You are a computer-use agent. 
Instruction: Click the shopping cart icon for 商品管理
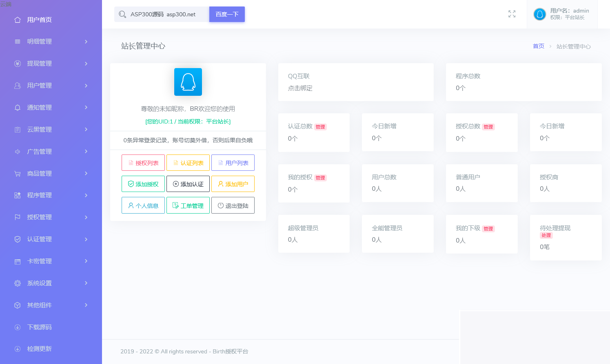[17, 173]
